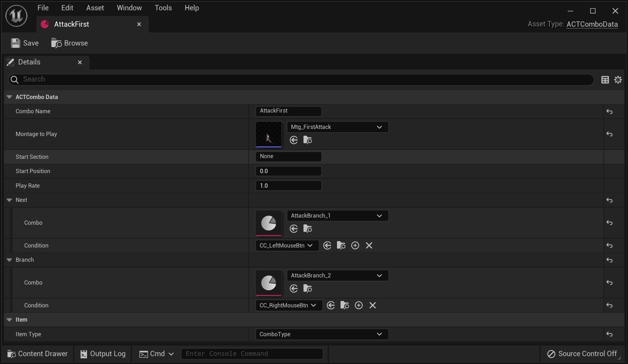Open the Tools menu
The image size is (628, 364).
point(163,8)
